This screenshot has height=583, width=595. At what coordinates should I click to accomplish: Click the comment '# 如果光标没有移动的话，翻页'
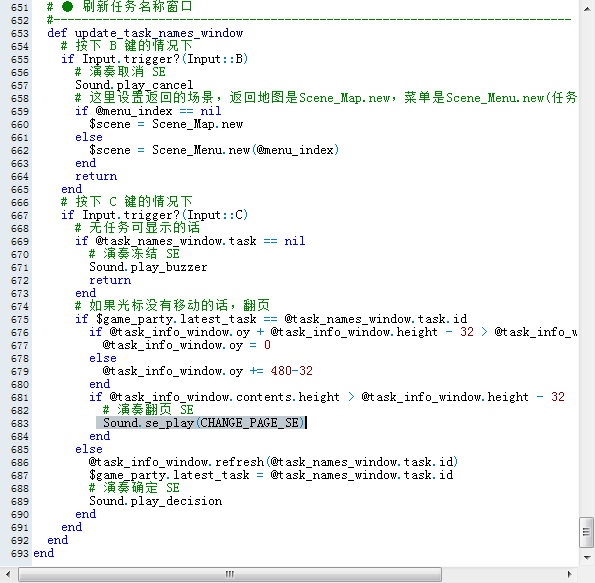tap(172, 306)
